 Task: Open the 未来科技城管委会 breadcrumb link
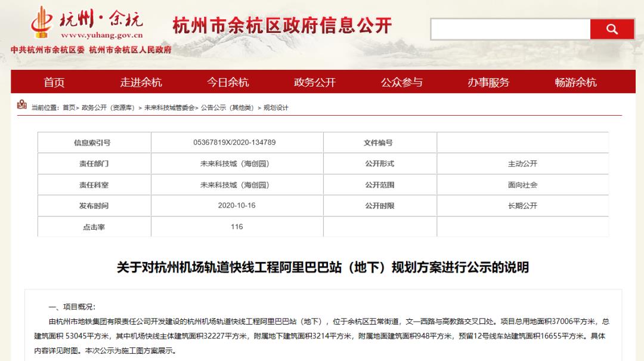pyautogui.click(x=169, y=108)
